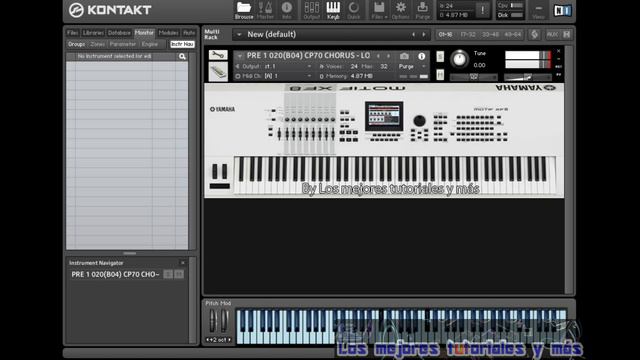Open the Files disk menu
The height and width of the screenshot is (360, 640).
pos(379,10)
